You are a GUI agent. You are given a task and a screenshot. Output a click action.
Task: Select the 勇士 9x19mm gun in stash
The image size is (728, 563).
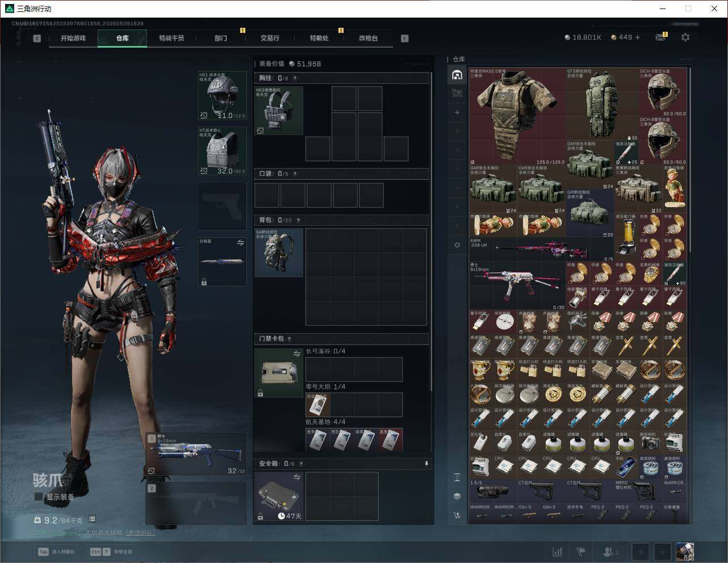pyautogui.click(x=517, y=285)
